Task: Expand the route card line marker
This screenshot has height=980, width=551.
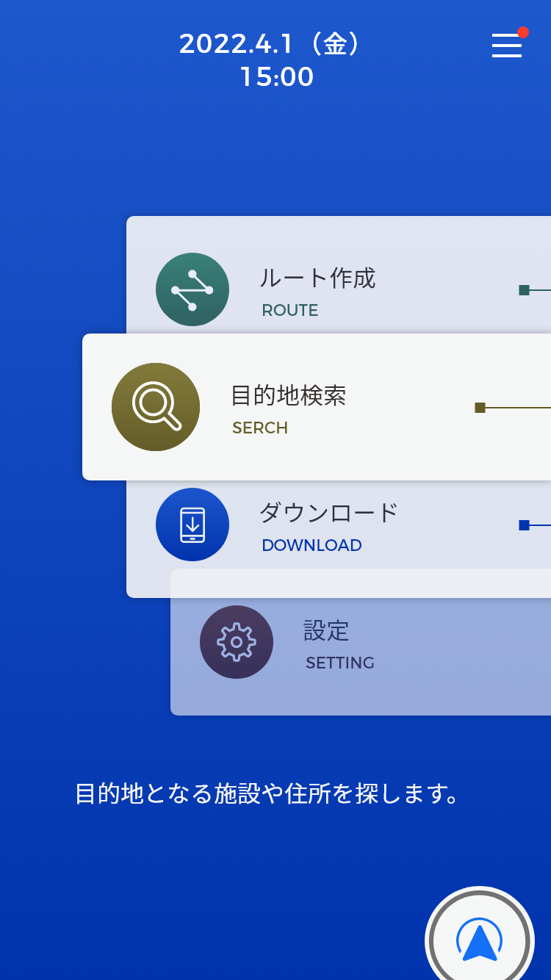Action: pyautogui.click(x=524, y=290)
